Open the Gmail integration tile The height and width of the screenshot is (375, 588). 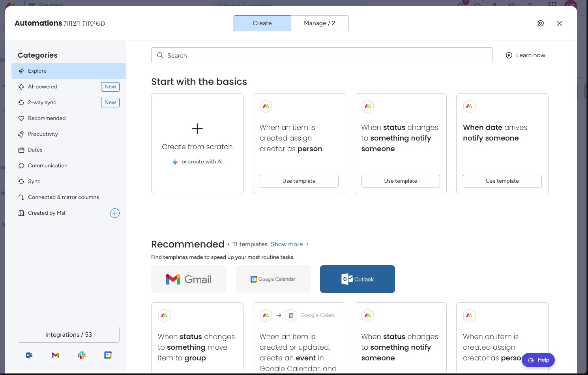click(189, 279)
